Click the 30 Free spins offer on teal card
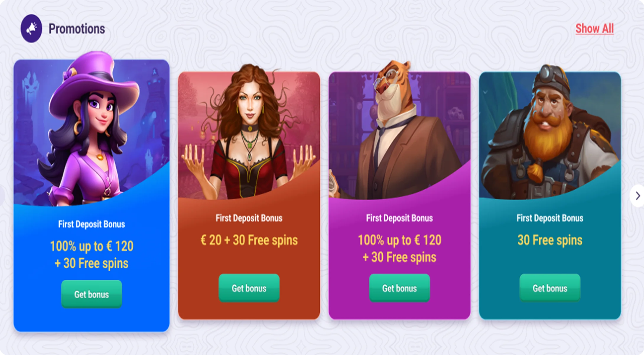 tap(550, 240)
